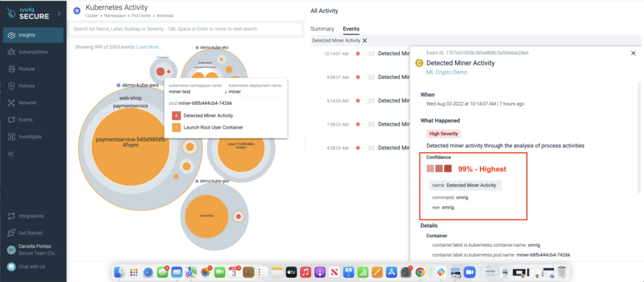Collapse the sidebar with double-chevron icon
The height and width of the screenshot is (282, 644).
click(x=11, y=154)
